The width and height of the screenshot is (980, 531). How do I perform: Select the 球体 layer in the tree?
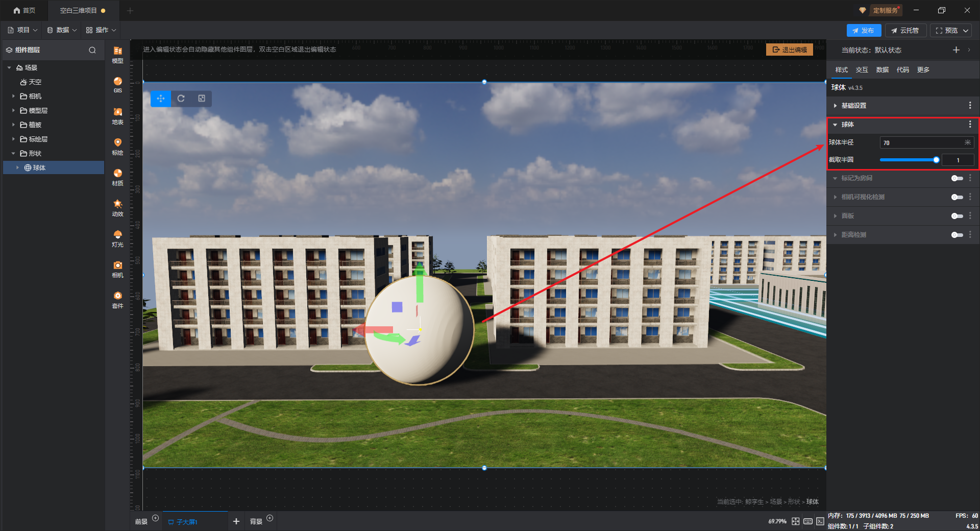tap(54, 167)
